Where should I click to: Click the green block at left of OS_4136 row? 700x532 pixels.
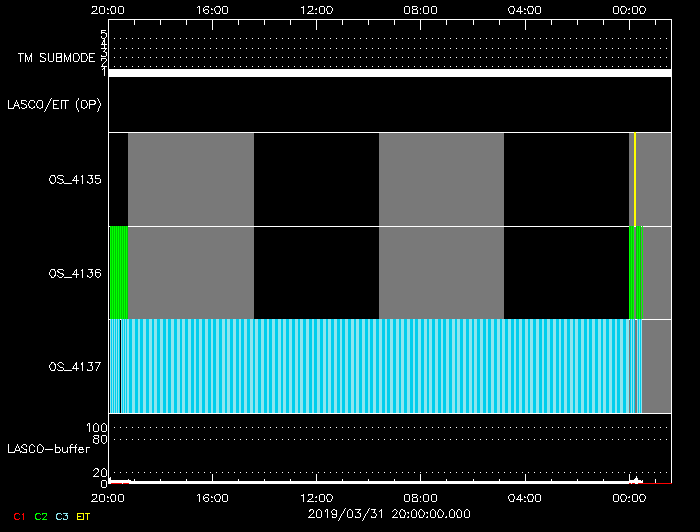pos(118,273)
